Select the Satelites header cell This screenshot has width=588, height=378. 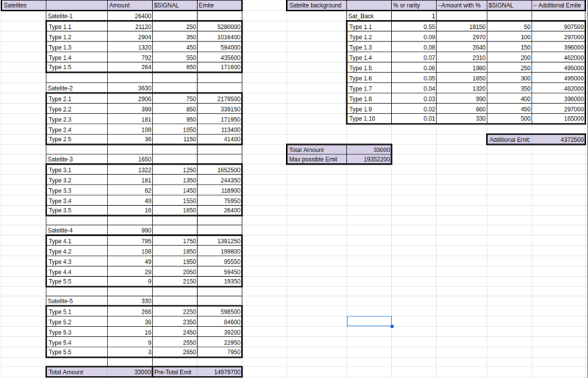[23, 5]
